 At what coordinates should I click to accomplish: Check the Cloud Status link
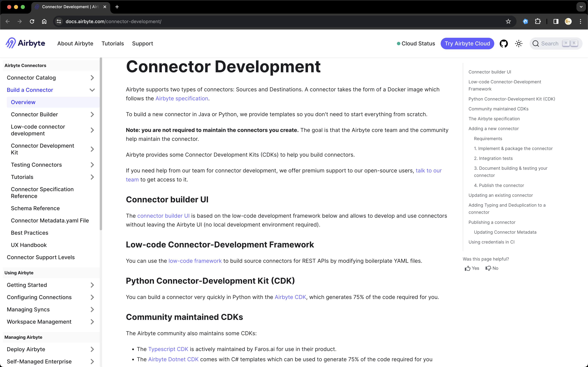click(x=416, y=43)
